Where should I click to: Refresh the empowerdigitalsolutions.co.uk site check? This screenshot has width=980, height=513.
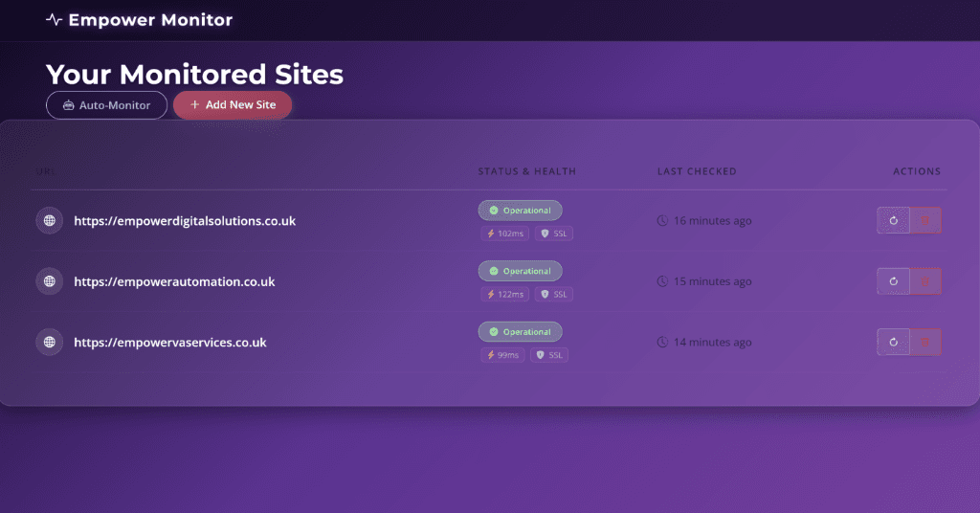click(893, 220)
